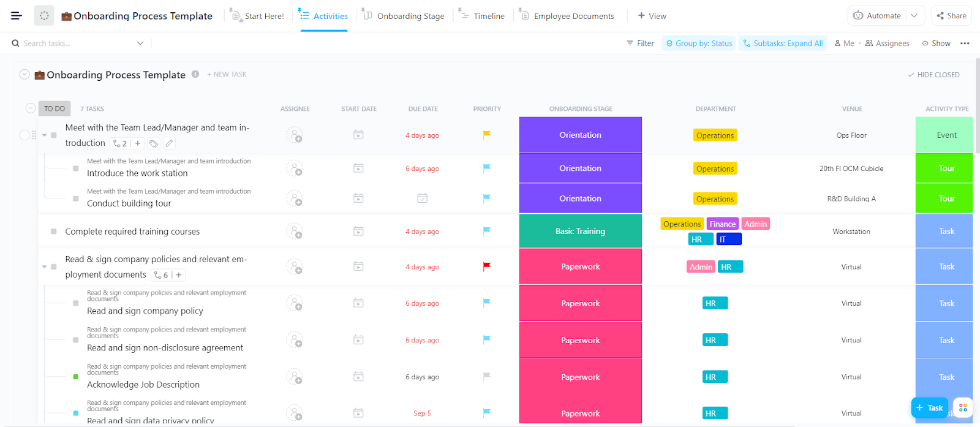Open the Show options menu

[x=936, y=43]
